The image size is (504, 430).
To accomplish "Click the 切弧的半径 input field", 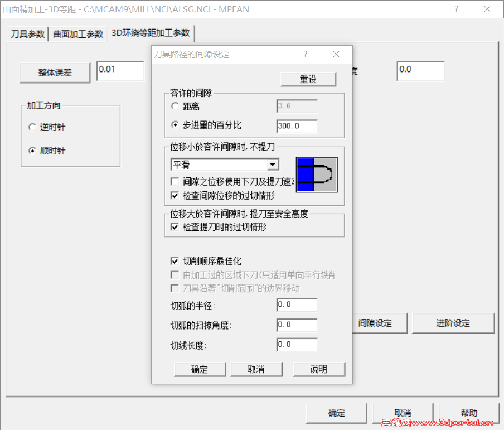I will click(296, 305).
